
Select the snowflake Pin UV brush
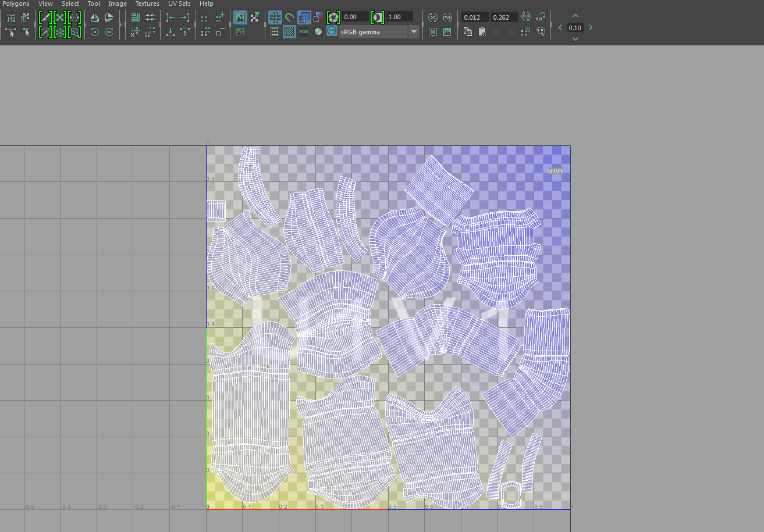pos(60,32)
